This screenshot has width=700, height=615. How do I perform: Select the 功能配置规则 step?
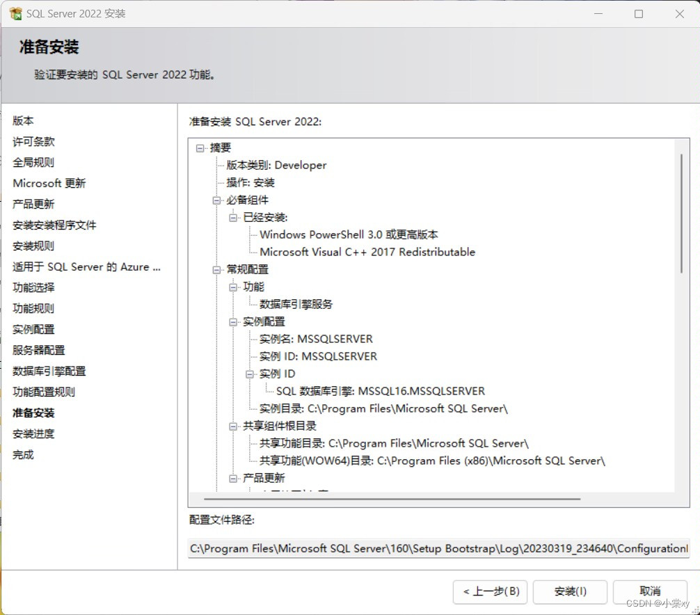point(44,392)
